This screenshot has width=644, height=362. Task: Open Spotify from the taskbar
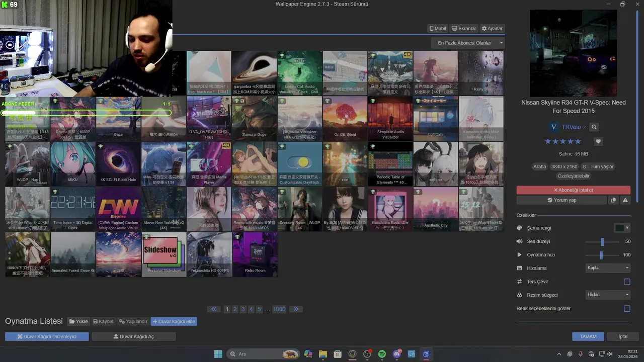(382, 354)
